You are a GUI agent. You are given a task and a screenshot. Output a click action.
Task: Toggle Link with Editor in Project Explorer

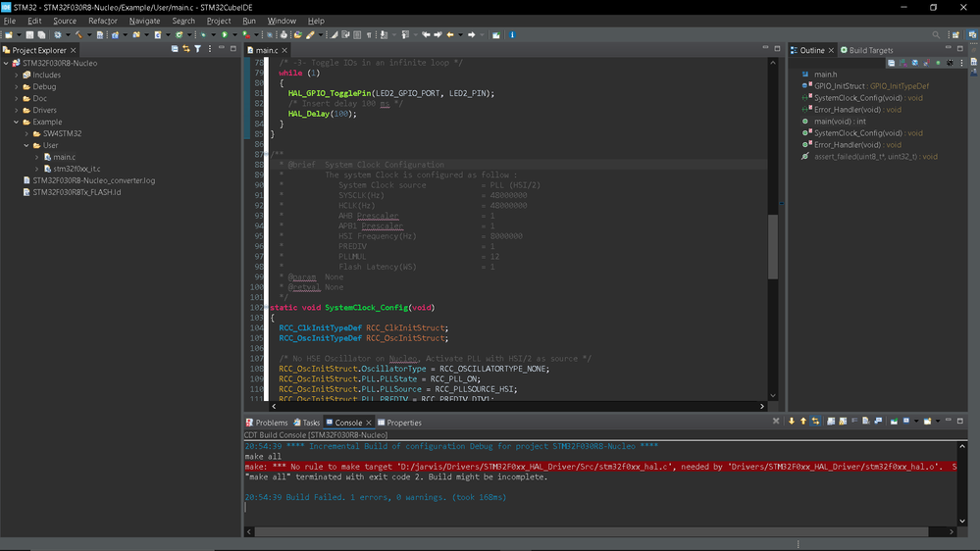pyautogui.click(x=185, y=49)
